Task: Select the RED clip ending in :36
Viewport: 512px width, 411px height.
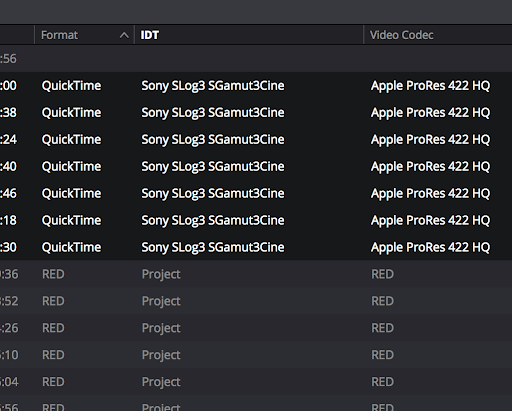Action: coord(256,274)
